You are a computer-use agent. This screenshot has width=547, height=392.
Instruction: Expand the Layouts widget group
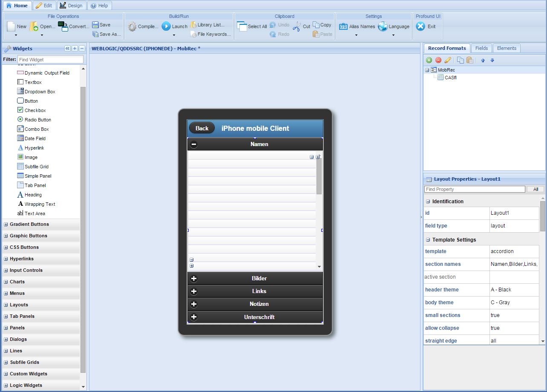(x=6, y=305)
